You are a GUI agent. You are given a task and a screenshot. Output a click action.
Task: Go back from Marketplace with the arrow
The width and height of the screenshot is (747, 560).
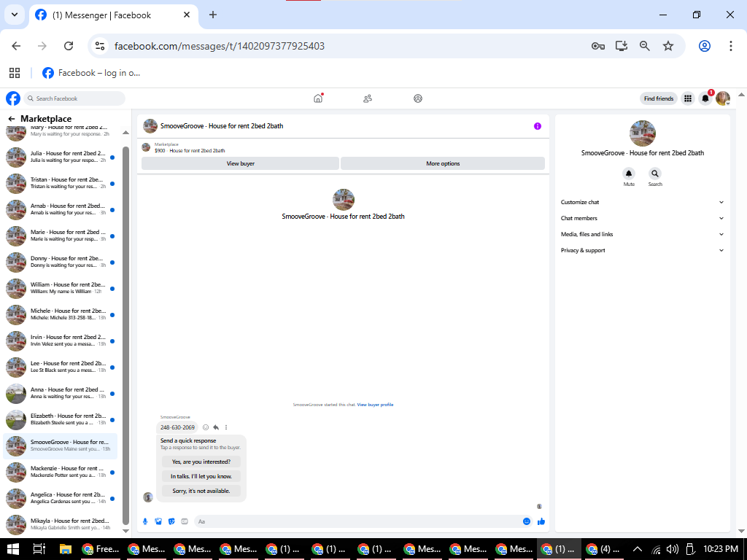(x=12, y=119)
